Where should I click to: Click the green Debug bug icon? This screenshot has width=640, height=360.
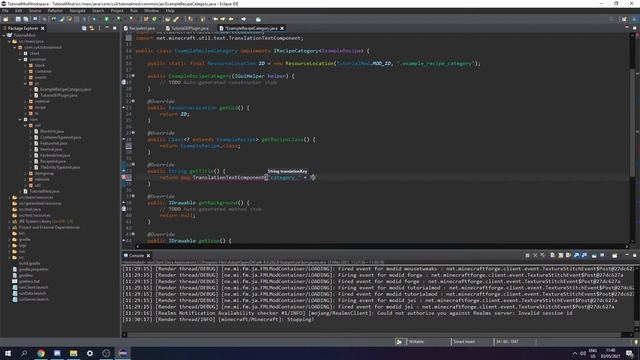tap(95, 19)
